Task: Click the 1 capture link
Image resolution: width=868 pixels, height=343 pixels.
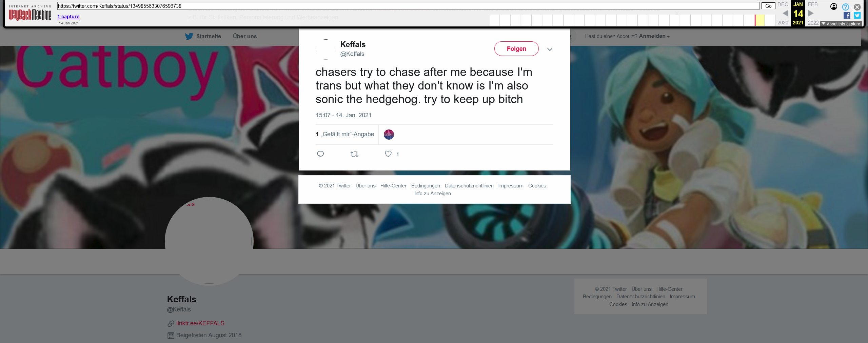Action: pyautogui.click(x=68, y=17)
